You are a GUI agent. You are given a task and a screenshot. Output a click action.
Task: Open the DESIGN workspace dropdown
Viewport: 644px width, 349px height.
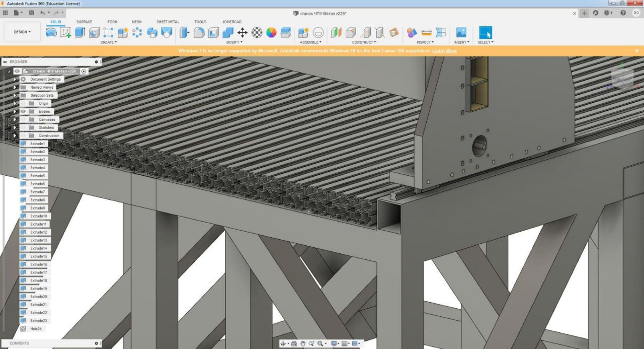(22, 32)
